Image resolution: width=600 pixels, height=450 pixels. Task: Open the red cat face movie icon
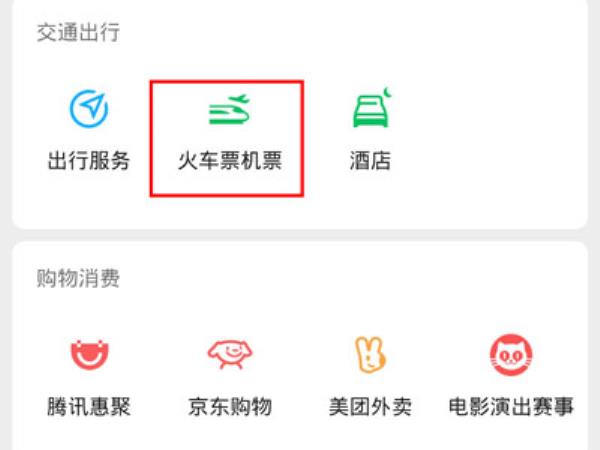point(511,355)
